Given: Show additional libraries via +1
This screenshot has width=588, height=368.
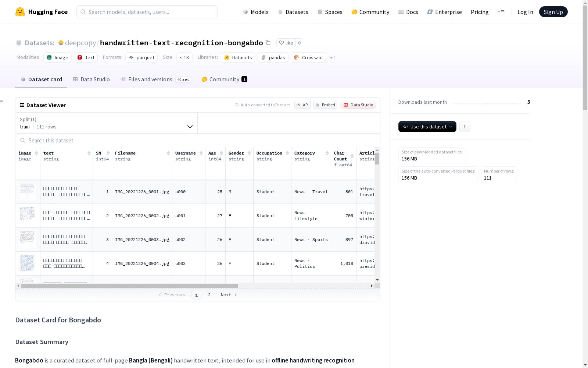Looking at the screenshot, I should tap(333, 57).
